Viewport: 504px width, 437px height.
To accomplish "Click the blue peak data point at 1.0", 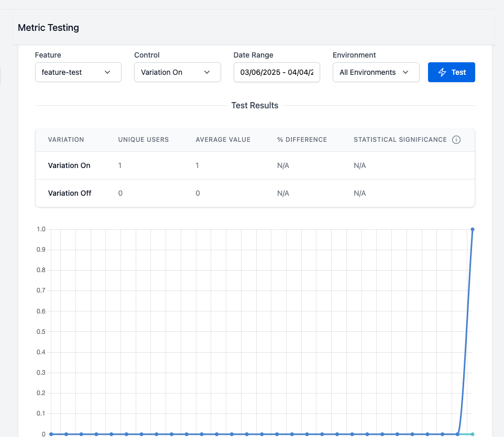I will point(473,229).
